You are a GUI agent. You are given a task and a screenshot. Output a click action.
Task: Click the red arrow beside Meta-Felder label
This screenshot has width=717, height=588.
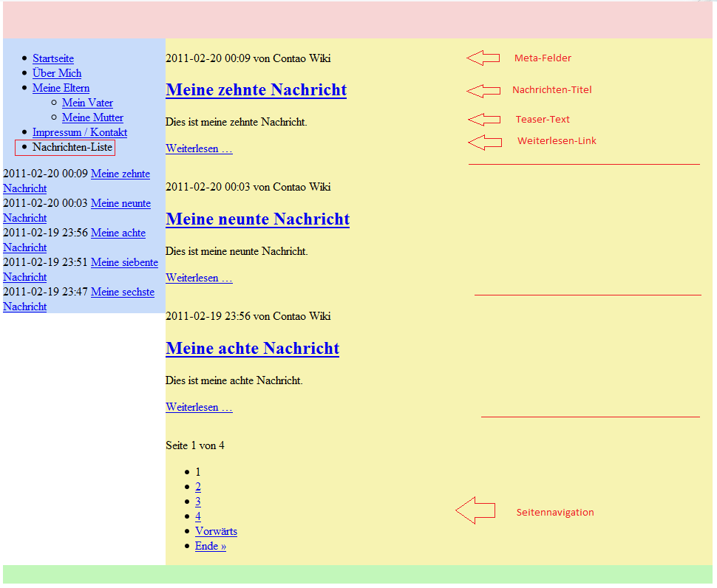pyautogui.click(x=483, y=58)
